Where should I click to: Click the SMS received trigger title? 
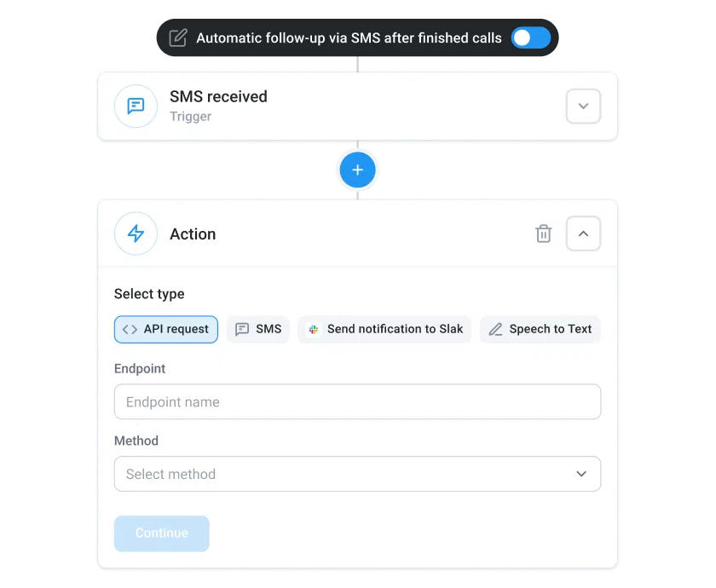[x=218, y=97]
